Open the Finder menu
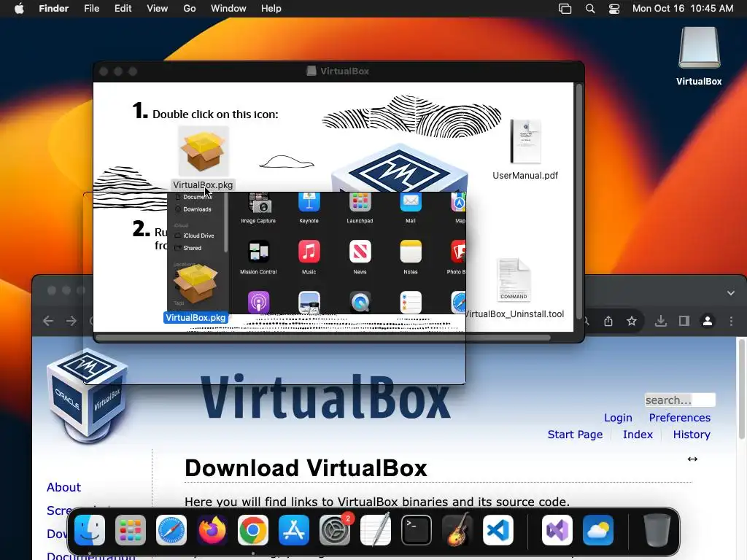747x560 pixels. point(54,9)
